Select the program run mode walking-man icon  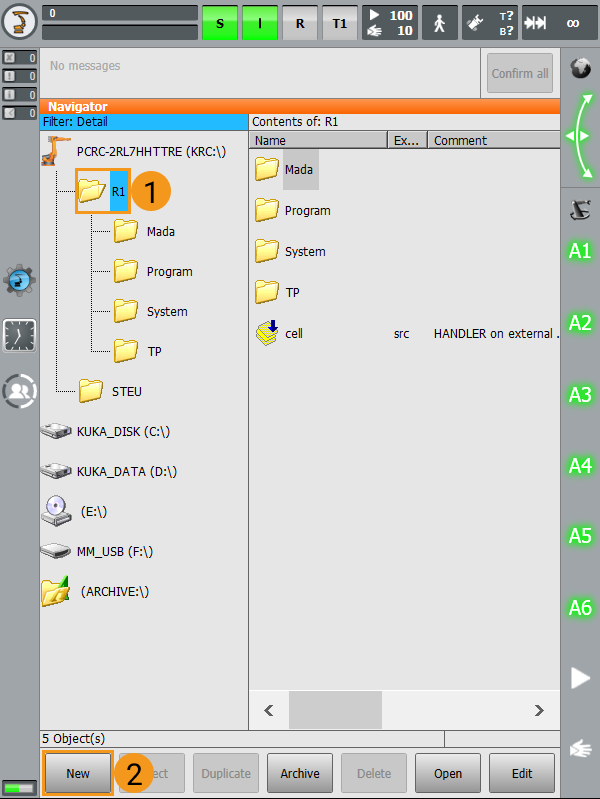tap(439, 23)
